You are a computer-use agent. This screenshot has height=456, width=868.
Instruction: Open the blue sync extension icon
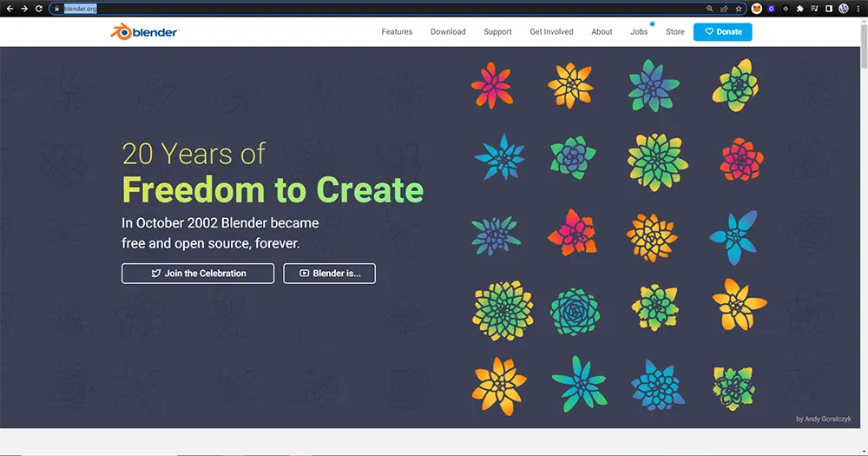coord(771,9)
